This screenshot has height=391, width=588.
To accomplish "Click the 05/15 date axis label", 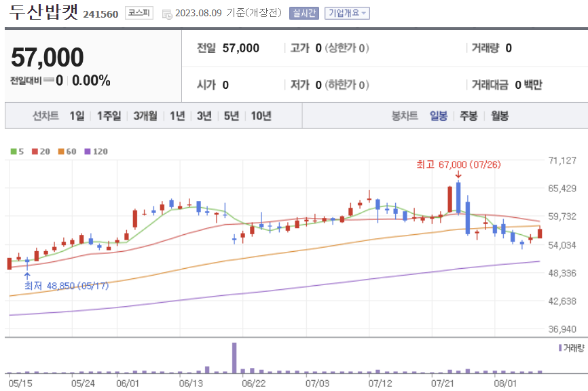I will [x=20, y=383].
